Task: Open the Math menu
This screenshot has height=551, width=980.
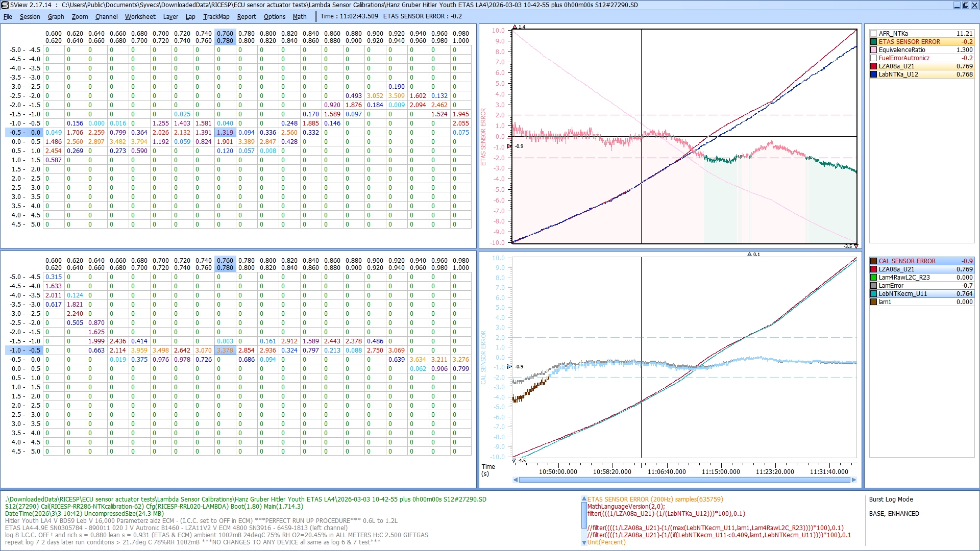Action: (x=300, y=16)
